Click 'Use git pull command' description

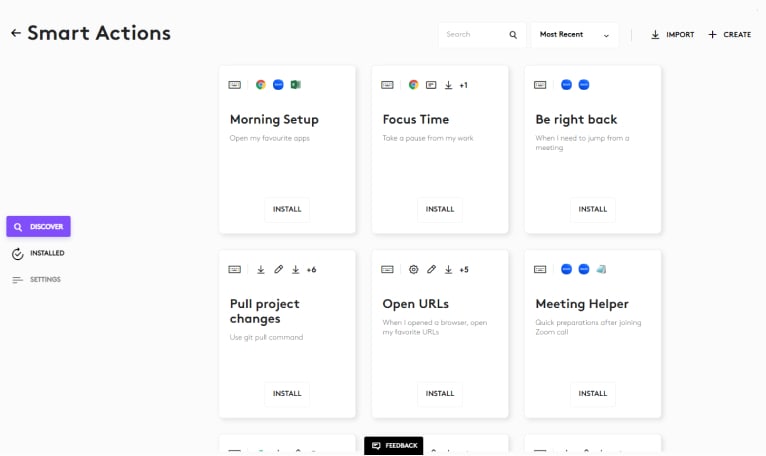pos(266,337)
